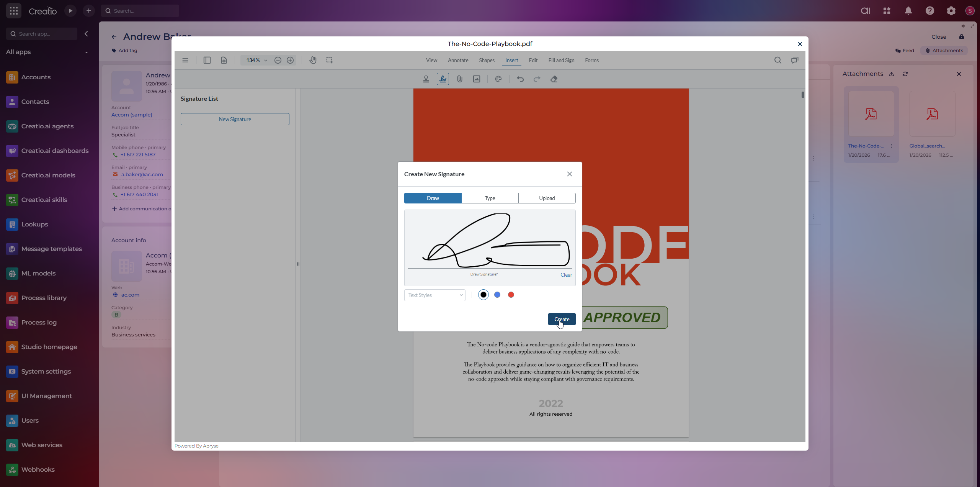980x487 pixels.
Task: Click the eraser tool icon
Action: click(554, 79)
